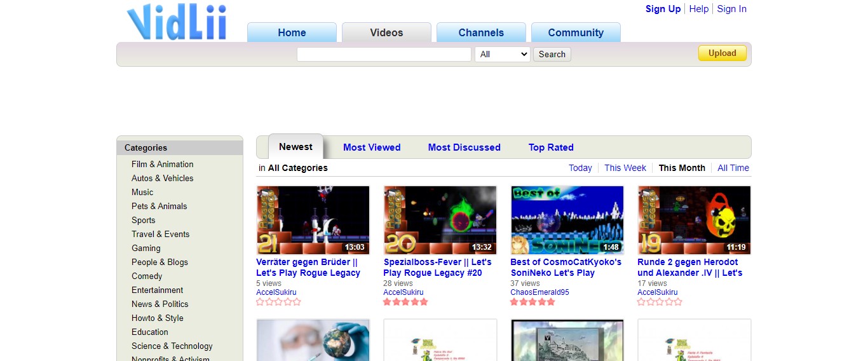Screen dimensions: 868x361
Task: Select the Gaming category
Action: (146, 248)
